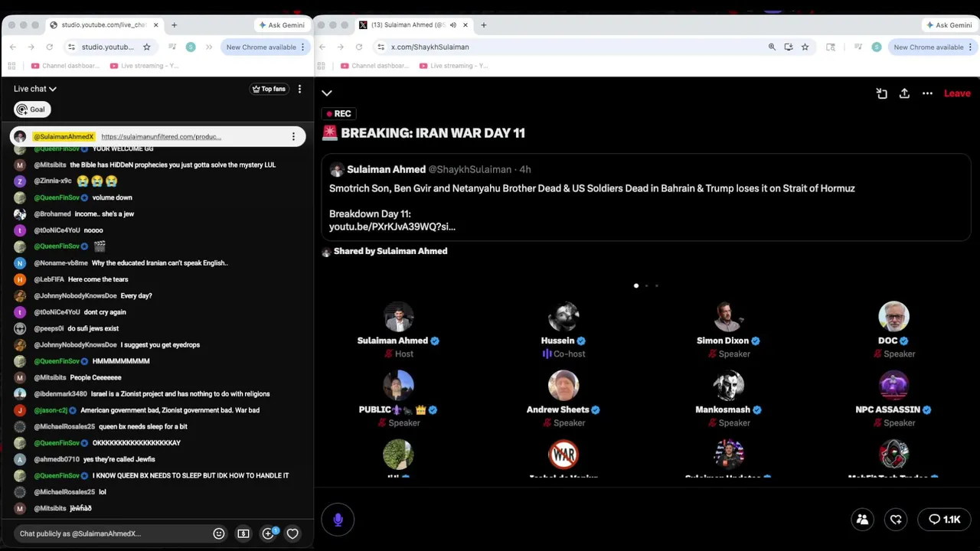
Task: Mute audio on Sulaiman Ahmed tab
Action: 452,24
